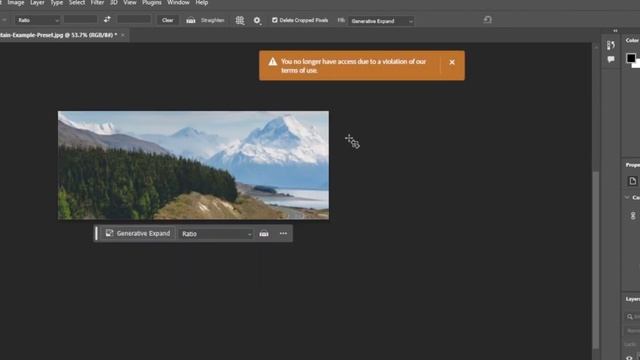The image size is (640, 360).
Task: Click the Clear button
Action: (167, 20)
